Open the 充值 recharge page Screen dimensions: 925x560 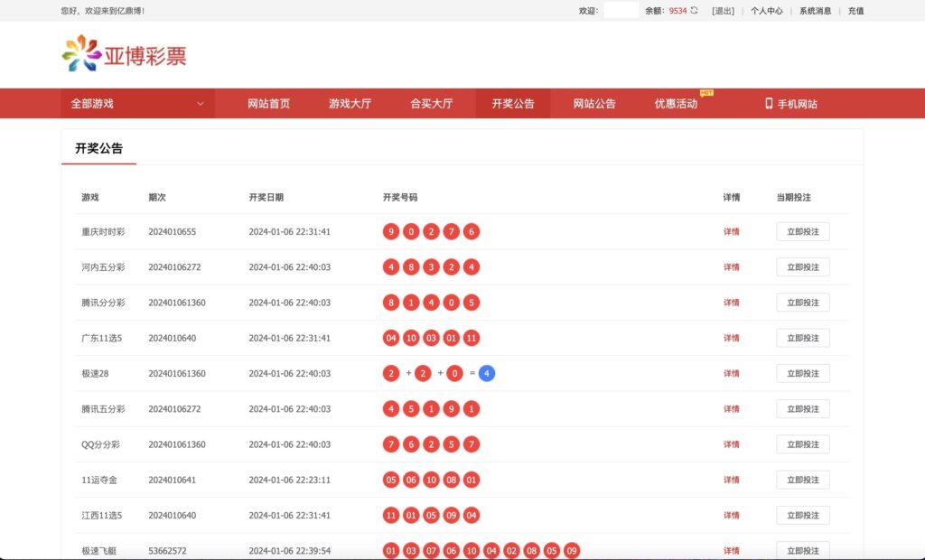[855, 11]
